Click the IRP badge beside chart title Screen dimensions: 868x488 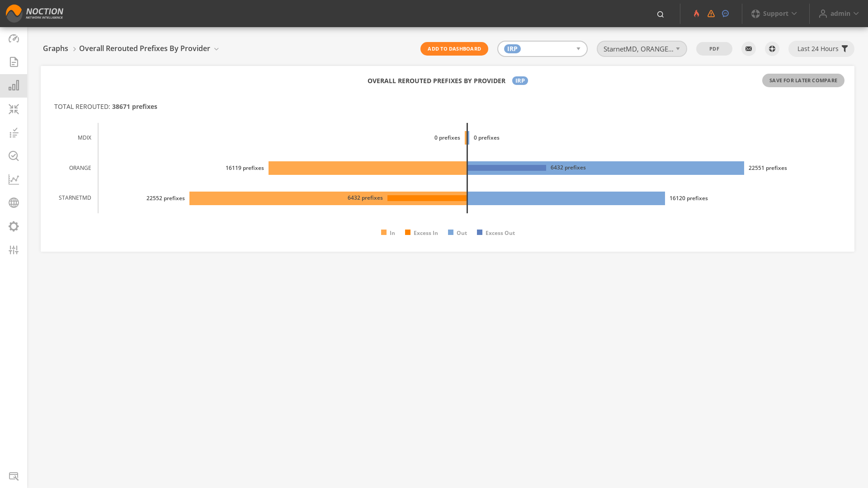point(520,80)
